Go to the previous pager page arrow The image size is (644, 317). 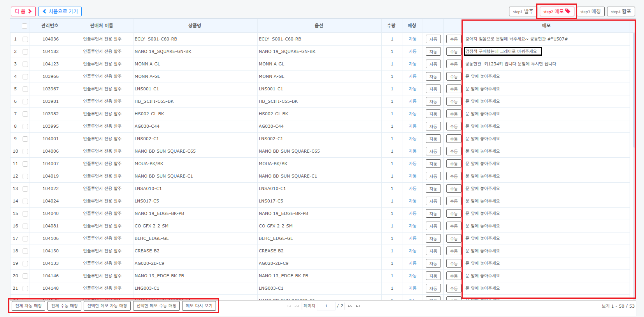[297, 306]
